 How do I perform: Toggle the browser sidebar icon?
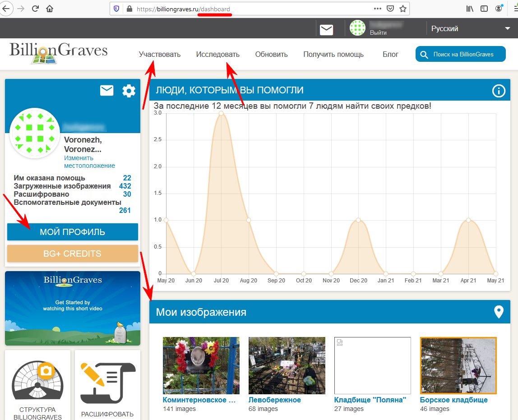pyautogui.click(x=484, y=9)
